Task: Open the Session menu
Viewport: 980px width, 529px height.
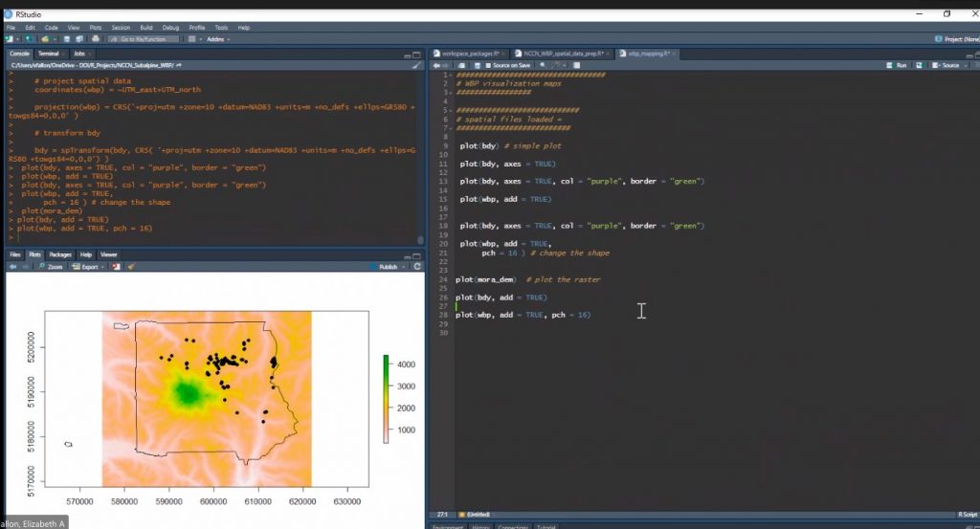Action: 120,28
